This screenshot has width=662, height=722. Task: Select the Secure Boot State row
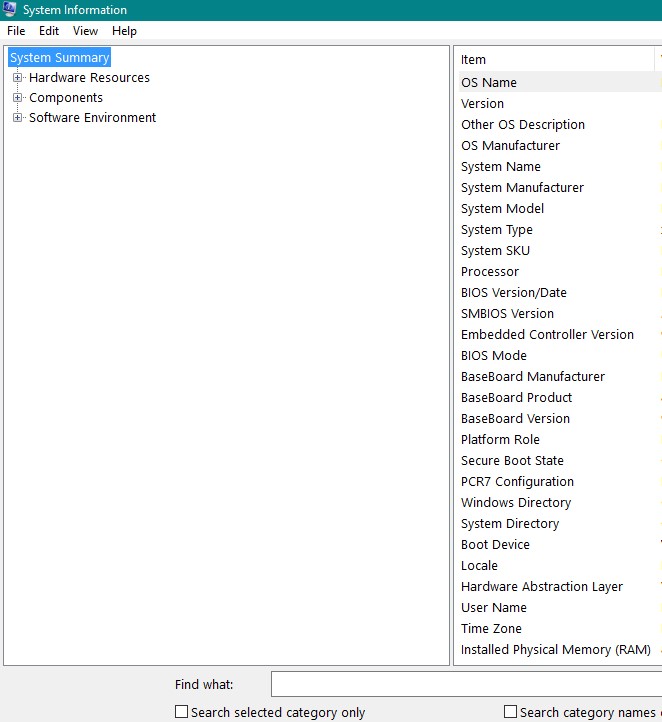[560, 460]
